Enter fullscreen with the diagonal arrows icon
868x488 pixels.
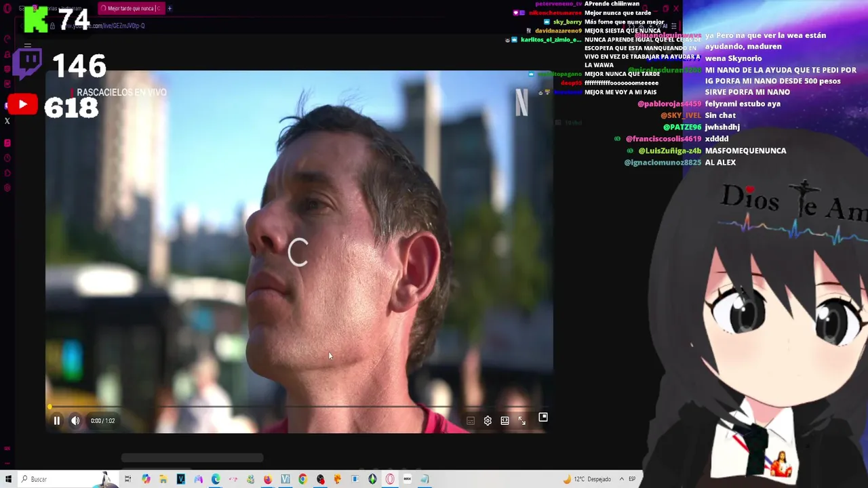pyautogui.click(x=522, y=421)
